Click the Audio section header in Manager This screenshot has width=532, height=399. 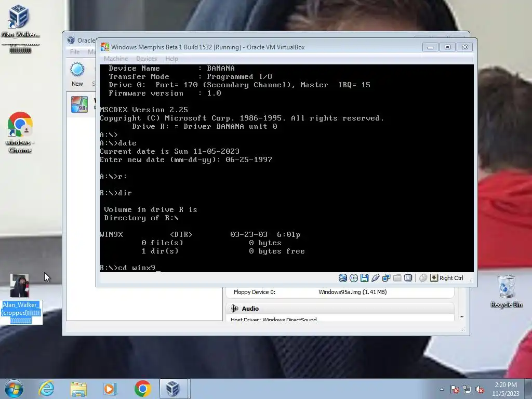(340, 309)
